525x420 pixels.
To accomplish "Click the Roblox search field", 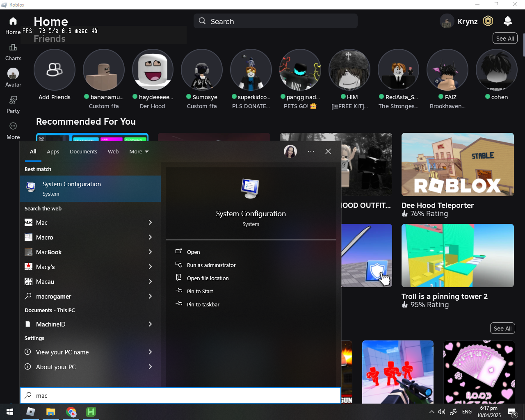I will click(276, 21).
